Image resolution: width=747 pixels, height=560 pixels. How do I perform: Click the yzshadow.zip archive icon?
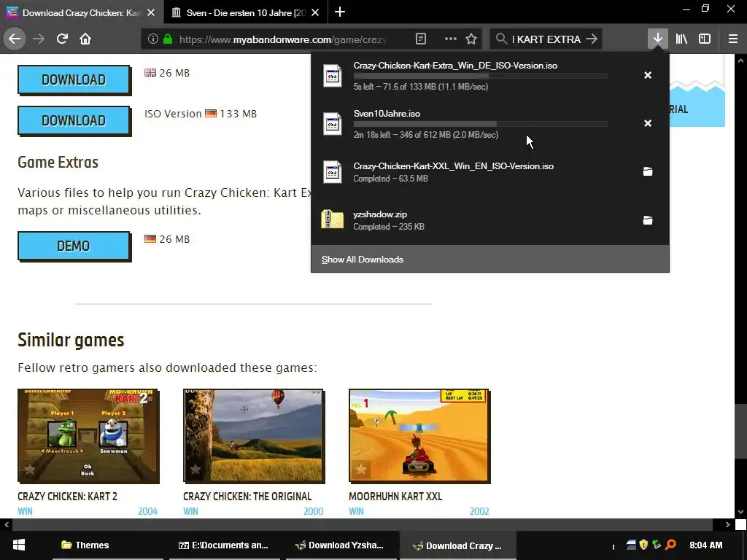point(333,219)
